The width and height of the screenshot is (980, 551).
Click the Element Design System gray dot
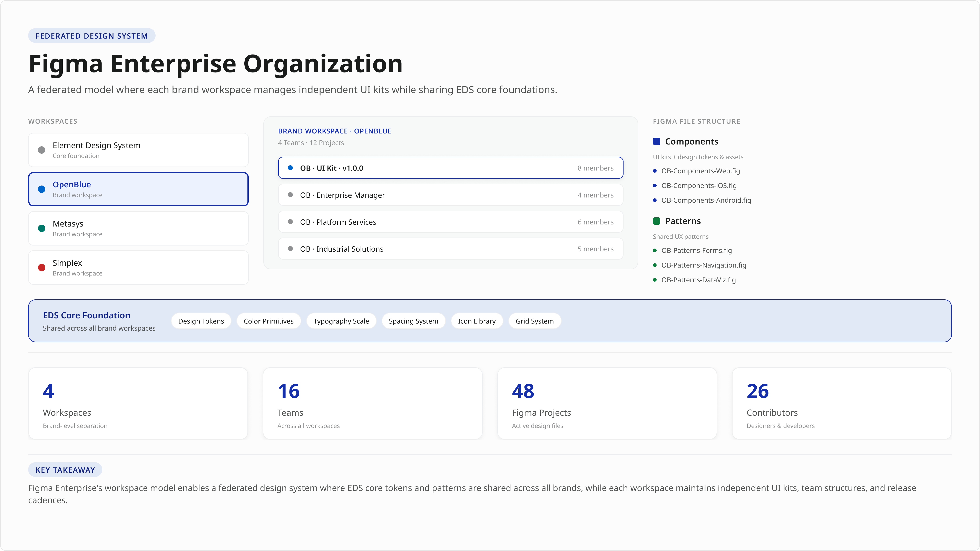pyautogui.click(x=41, y=149)
